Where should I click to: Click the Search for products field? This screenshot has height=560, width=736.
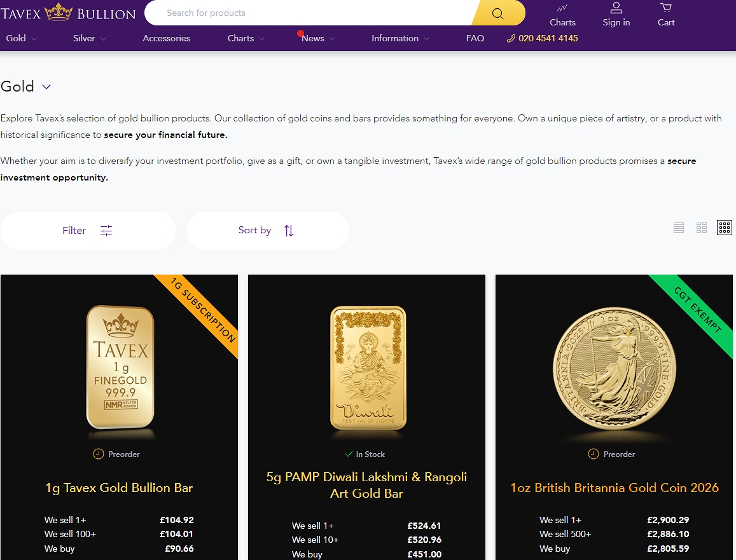(312, 13)
